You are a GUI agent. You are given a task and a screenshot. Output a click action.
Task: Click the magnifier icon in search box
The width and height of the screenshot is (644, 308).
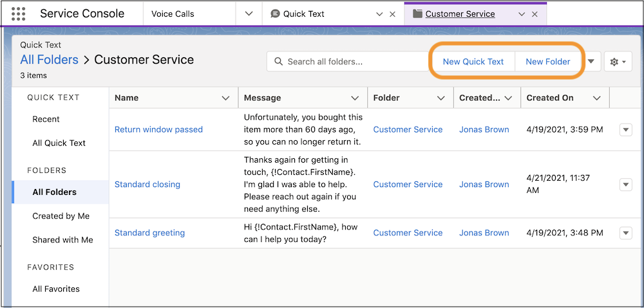[x=279, y=62]
